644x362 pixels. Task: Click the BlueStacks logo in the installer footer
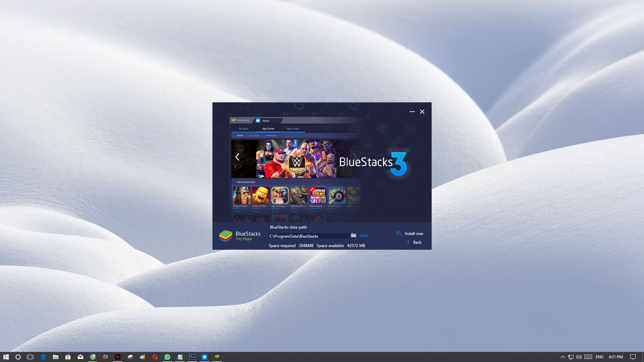coord(226,236)
